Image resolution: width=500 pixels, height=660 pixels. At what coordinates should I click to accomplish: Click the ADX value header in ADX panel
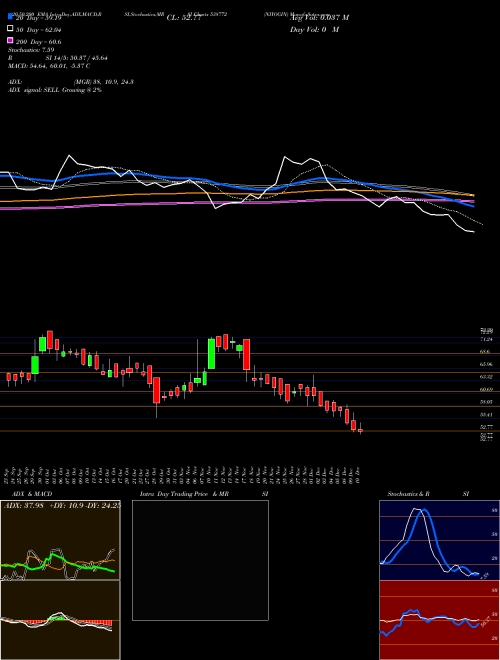(x=62, y=506)
